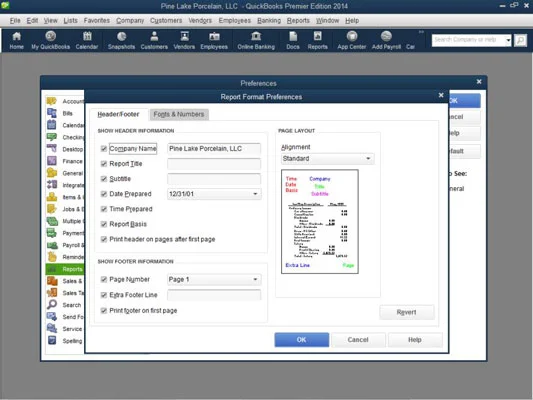Click Help in Report Format dialog
Viewport: 533px width, 400px height.
pos(415,340)
